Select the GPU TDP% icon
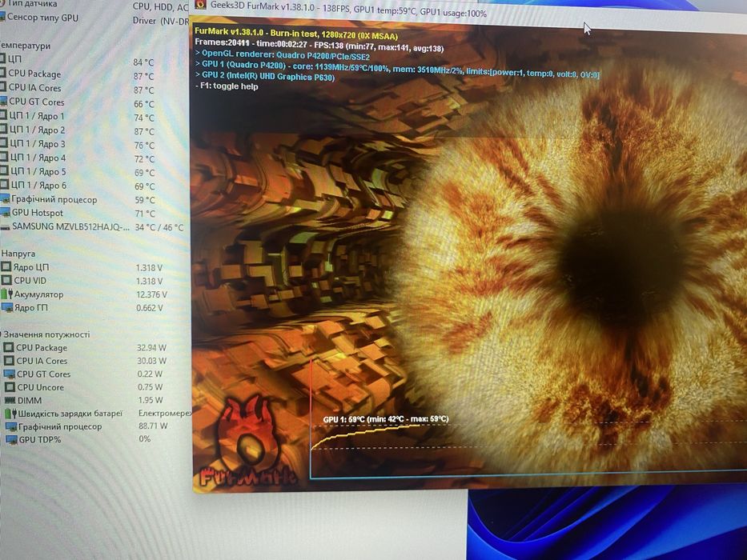The image size is (747, 560). pos(11,439)
